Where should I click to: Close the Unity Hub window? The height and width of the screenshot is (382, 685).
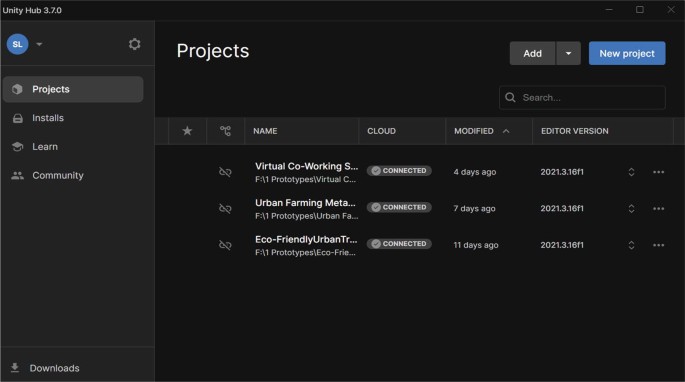[x=671, y=10]
